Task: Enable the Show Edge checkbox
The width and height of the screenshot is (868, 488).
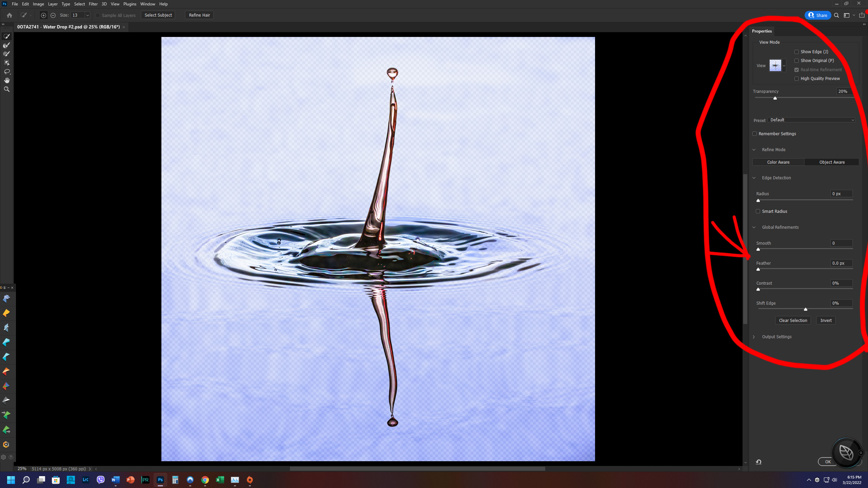Action: click(796, 52)
